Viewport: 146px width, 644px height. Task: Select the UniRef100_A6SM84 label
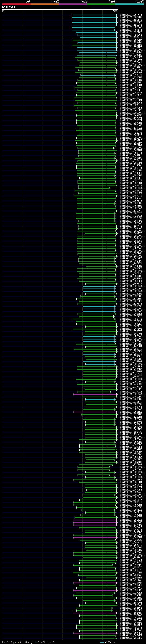tap(131, 72)
